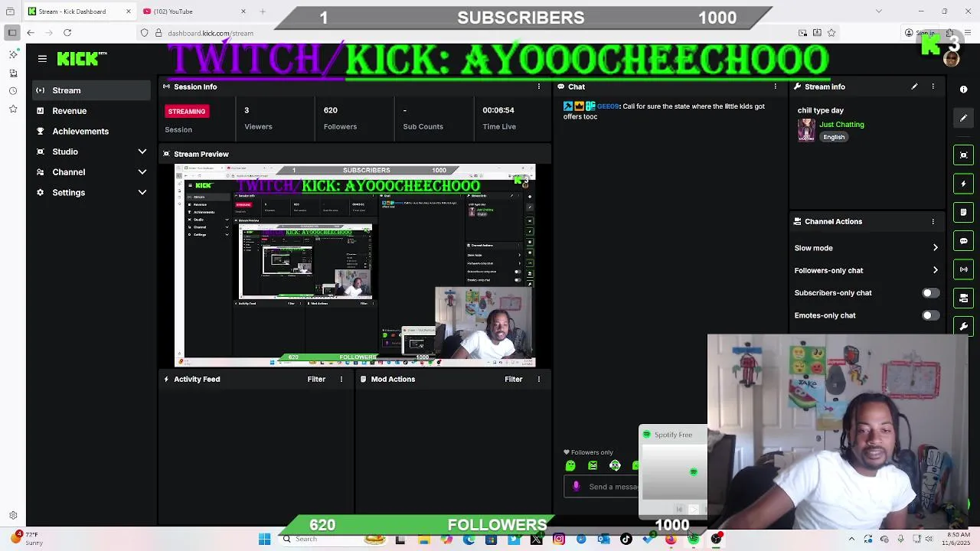Open the hamburger menu beside Kick logo
This screenshot has width=980, height=551.
pos(42,58)
